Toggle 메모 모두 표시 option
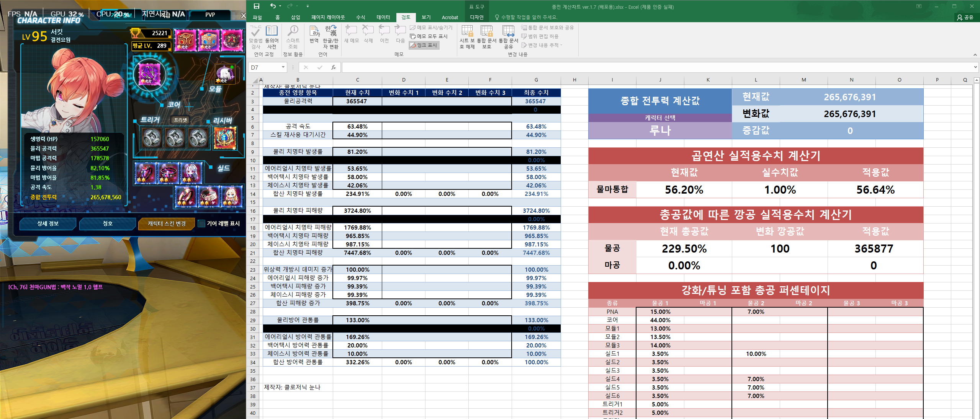This screenshot has width=980, height=419. [x=429, y=36]
